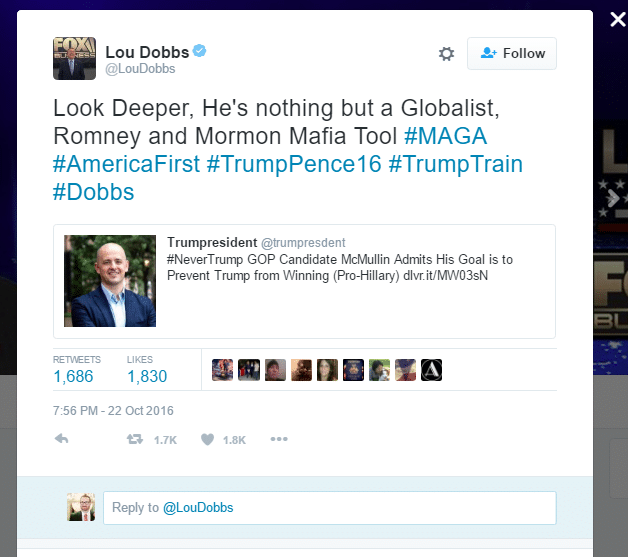Click the reply arrow icon
This screenshot has width=628, height=557.
(62, 439)
